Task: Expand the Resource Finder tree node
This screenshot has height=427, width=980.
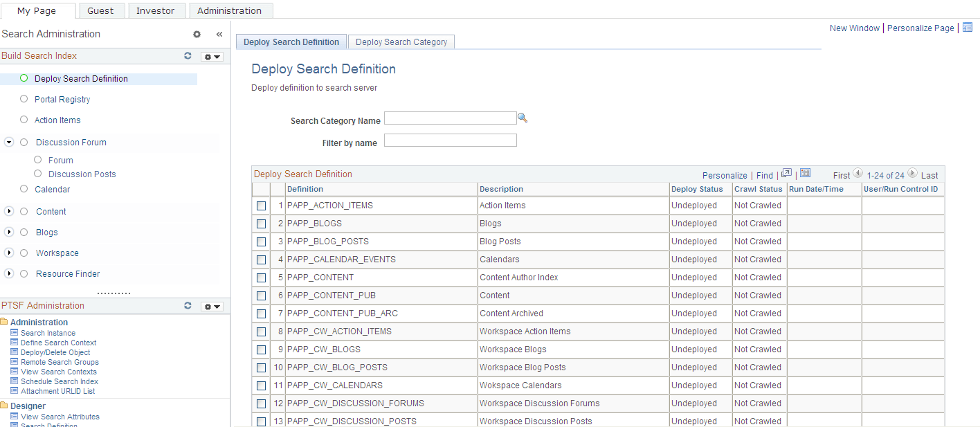Action: tap(9, 273)
